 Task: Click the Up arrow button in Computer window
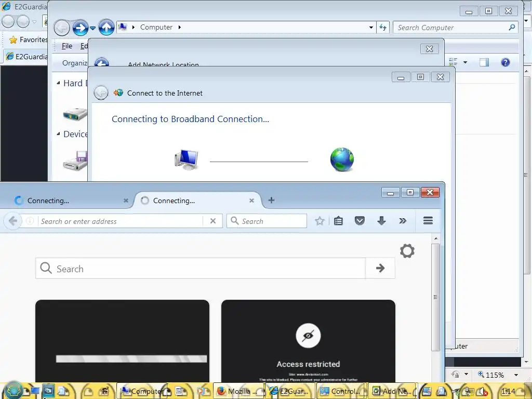[x=106, y=28]
